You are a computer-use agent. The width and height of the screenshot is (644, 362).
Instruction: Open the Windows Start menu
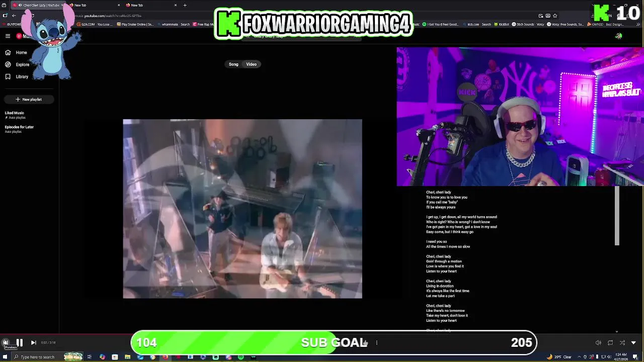(x=4, y=357)
